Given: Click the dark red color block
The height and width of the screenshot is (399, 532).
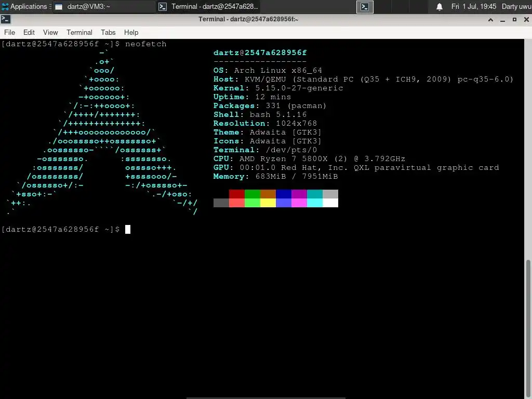Looking at the screenshot, I should tap(237, 194).
